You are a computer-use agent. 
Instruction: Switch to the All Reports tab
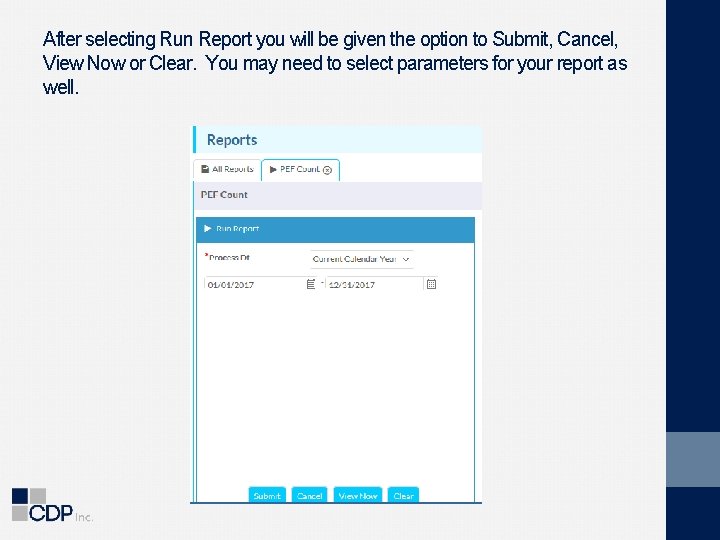227,169
